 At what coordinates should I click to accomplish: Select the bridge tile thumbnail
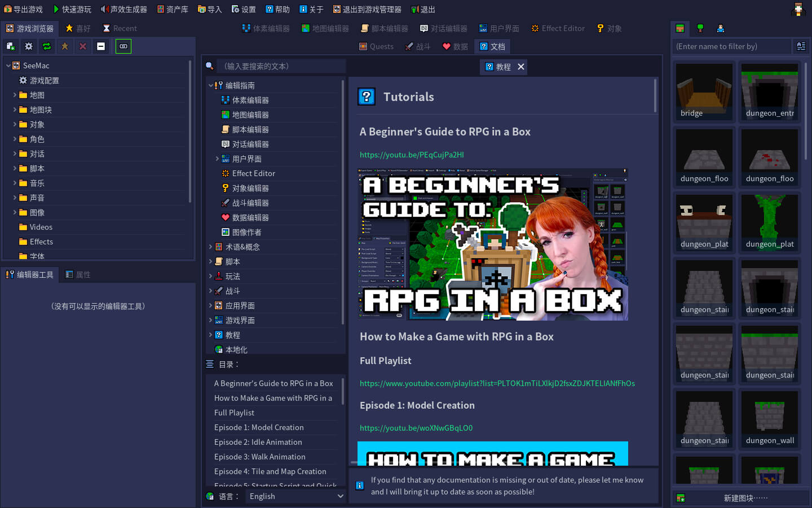coord(704,91)
